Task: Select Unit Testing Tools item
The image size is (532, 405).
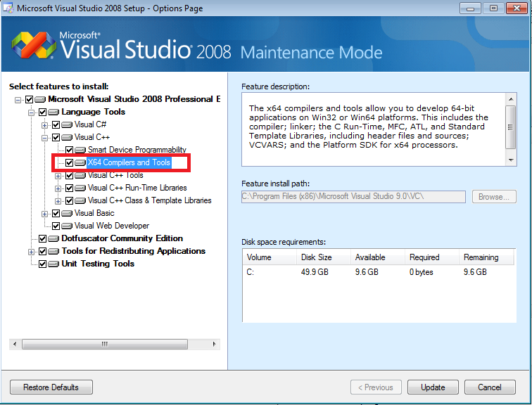Action: click(98, 264)
